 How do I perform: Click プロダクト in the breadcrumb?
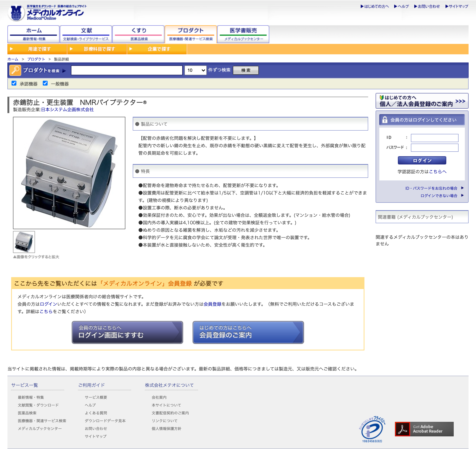point(36,59)
